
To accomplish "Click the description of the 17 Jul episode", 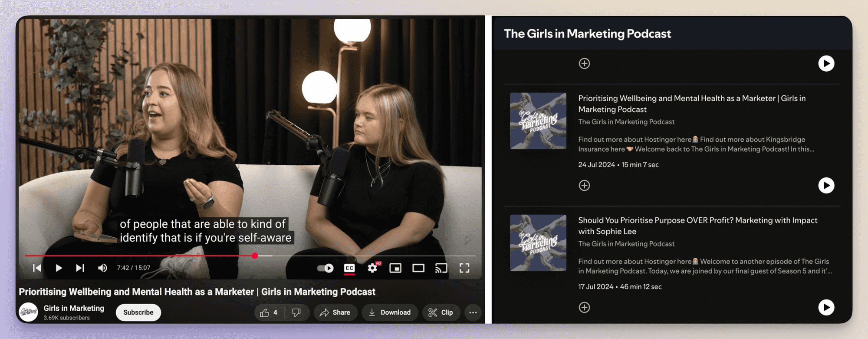I will (705, 266).
